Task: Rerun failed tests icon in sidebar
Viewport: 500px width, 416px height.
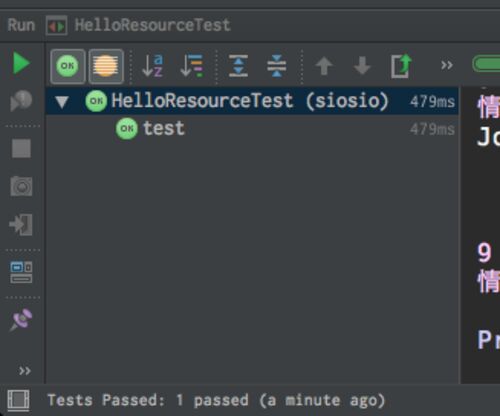Action: pyautogui.click(x=21, y=100)
